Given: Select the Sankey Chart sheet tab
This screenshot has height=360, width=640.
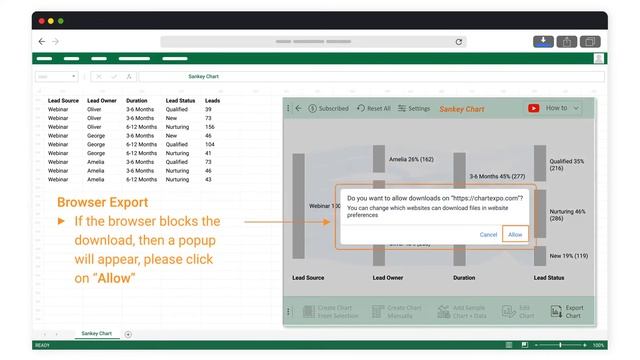Looking at the screenshot, I should click(x=96, y=333).
